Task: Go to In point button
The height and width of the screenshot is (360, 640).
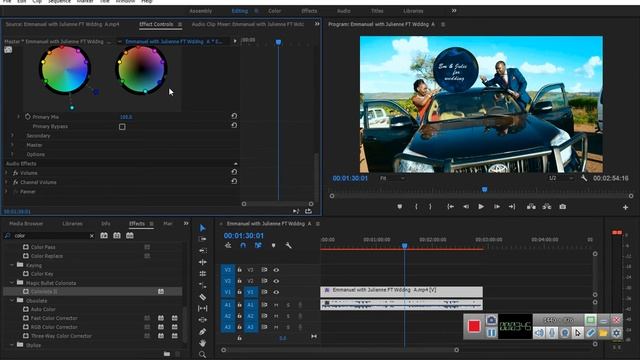Action: click(x=450, y=207)
